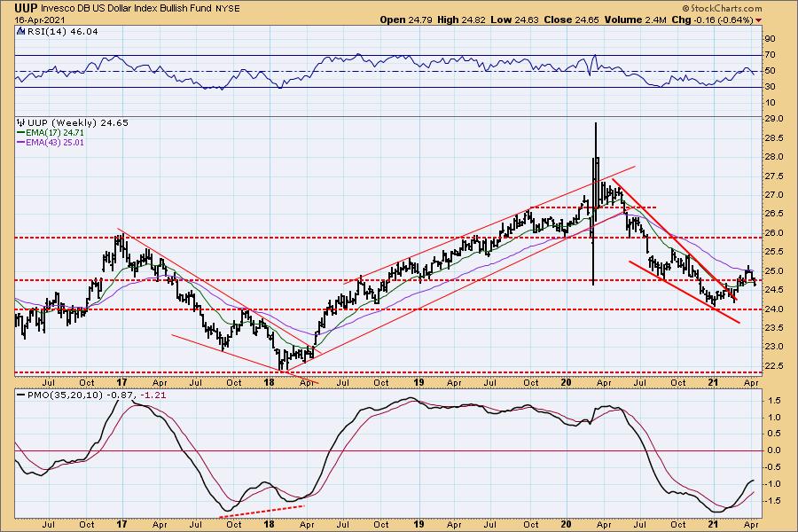Click the 30 label on RSI axis
798x532 pixels.
(x=770, y=87)
